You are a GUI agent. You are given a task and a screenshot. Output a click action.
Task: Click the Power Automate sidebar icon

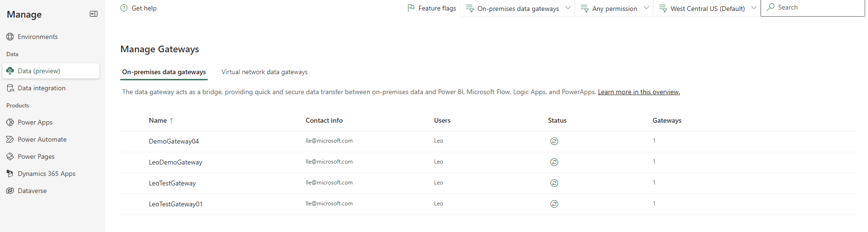click(x=10, y=139)
